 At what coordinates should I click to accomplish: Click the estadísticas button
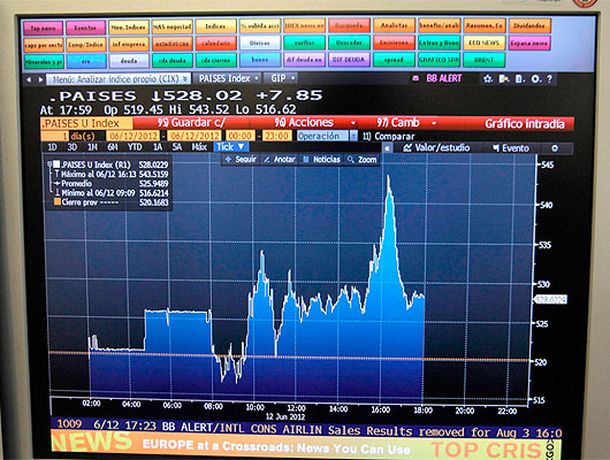click(172, 44)
